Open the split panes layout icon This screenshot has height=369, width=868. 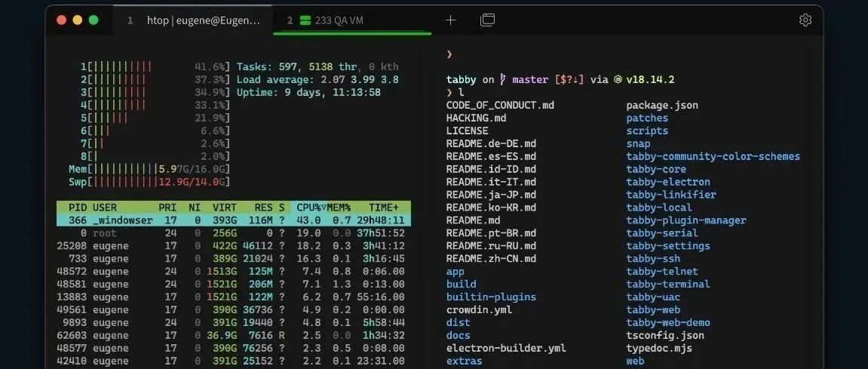click(x=487, y=20)
